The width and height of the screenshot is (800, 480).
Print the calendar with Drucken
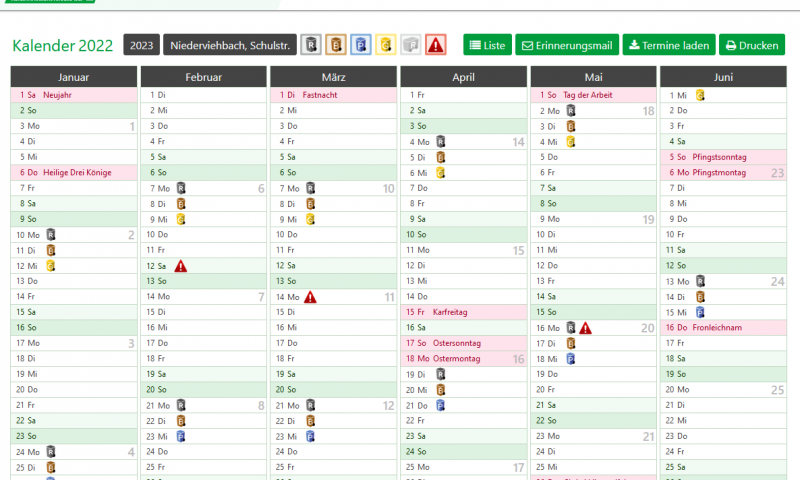point(751,45)
